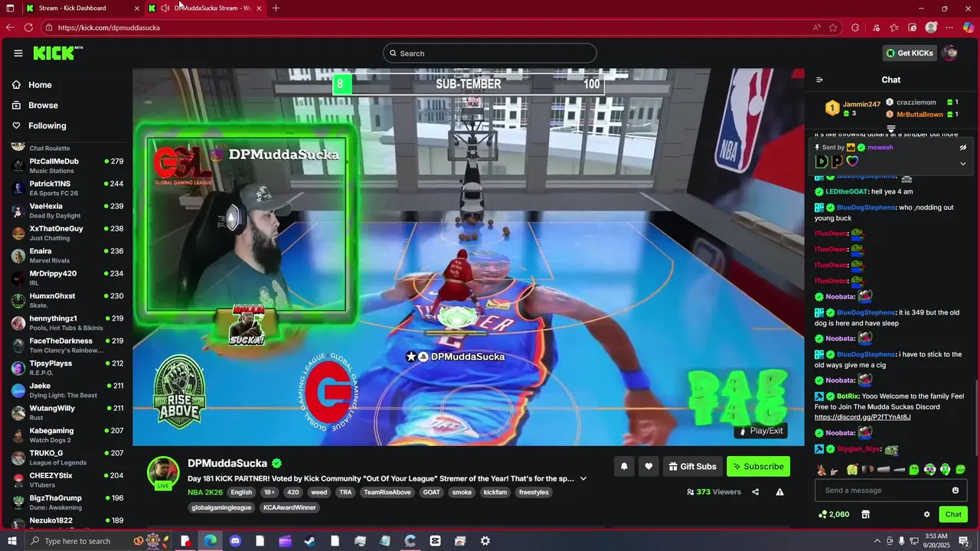
Task: Switch to DPMuddaSucka Stream tab
Action: point(207,8)
